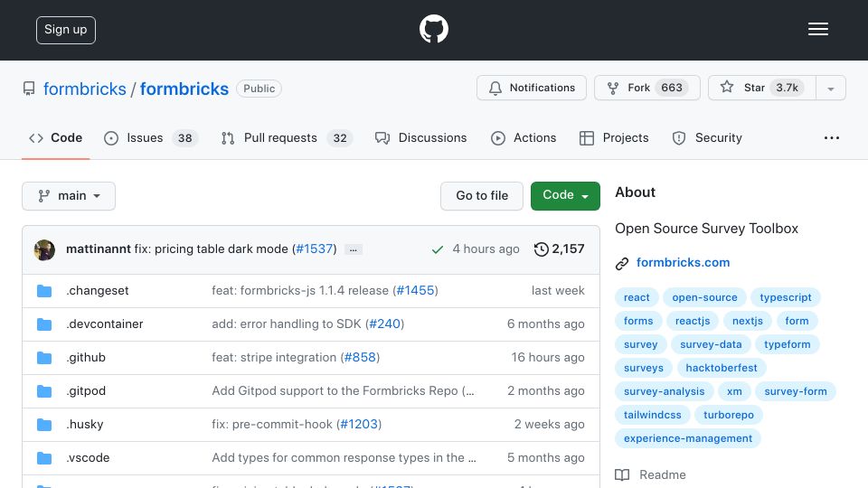Click the turborepo topic tag
The image size is (868, 488).
(x=729, y=415)
